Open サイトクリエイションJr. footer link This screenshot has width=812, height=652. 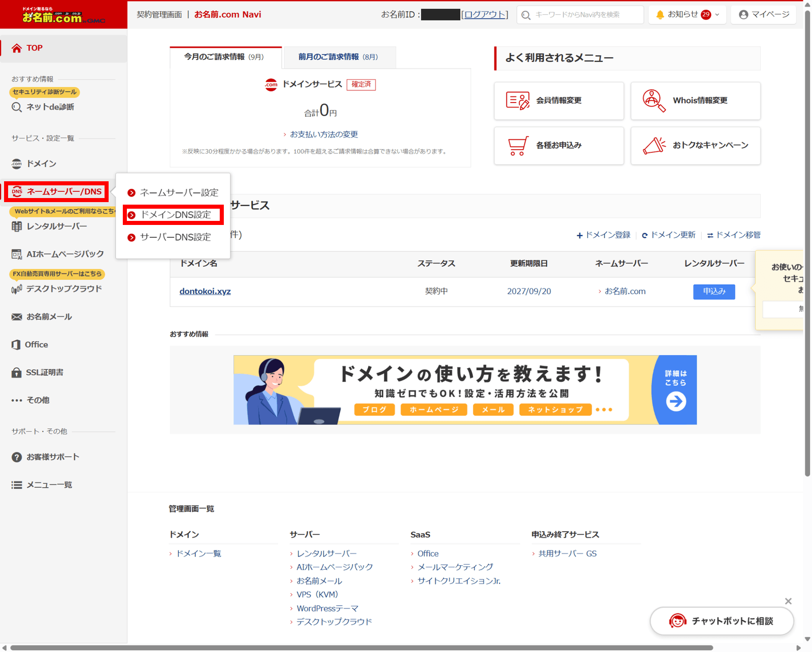pos(459,581)
